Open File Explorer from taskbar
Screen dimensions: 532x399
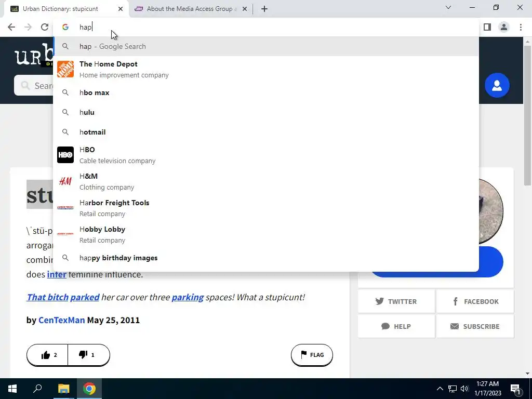coord(63,389)
